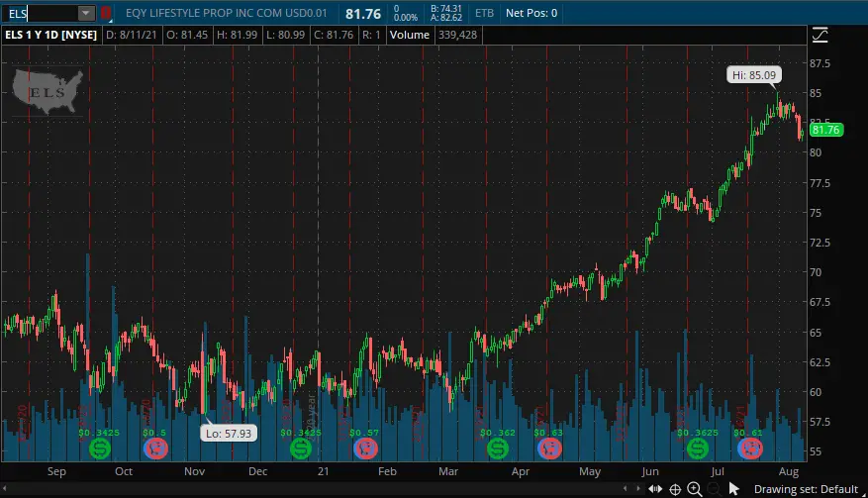Click the scroll chart right arrow
This screenshot has height=498, width=868.
tap(637, 488)
